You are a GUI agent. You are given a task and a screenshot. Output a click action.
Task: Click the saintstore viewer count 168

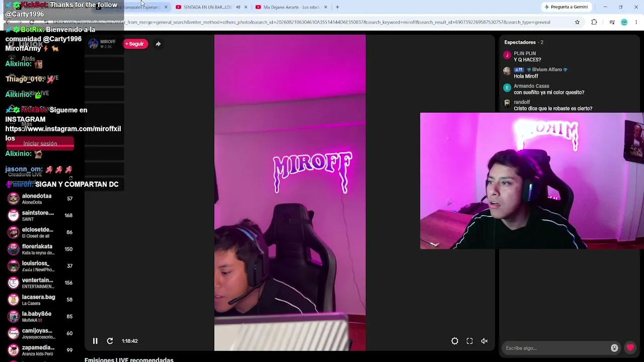pyautogui.click(x=68, y=216)
